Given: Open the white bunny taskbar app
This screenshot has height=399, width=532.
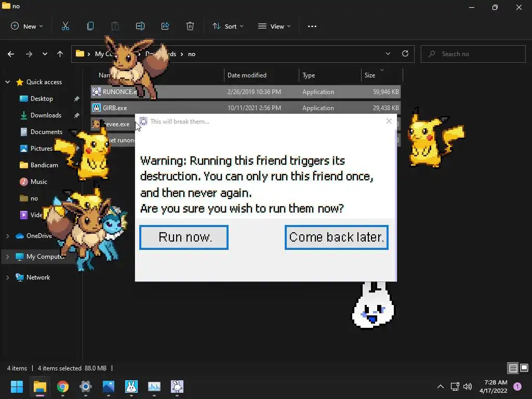Looking at the screenshot, I should click(x=177, y=387).
